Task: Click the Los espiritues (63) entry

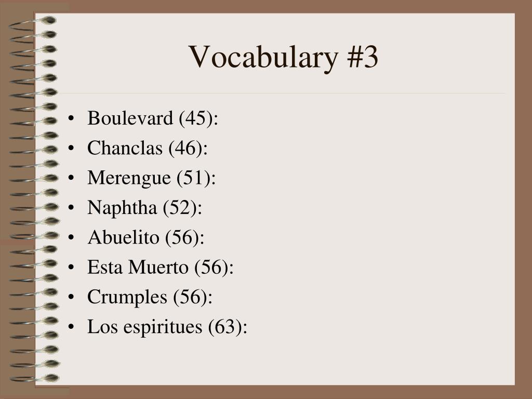Action: pos(167,327)
